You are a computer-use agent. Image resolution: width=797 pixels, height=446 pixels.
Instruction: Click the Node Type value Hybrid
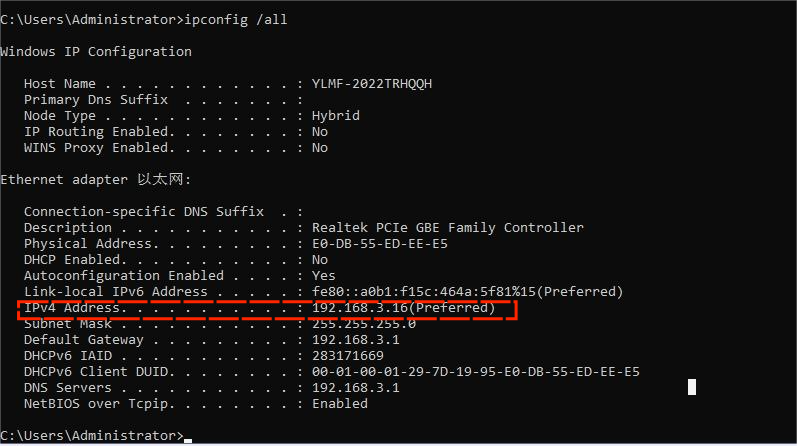pyautogui.click(x=336, y=115)
